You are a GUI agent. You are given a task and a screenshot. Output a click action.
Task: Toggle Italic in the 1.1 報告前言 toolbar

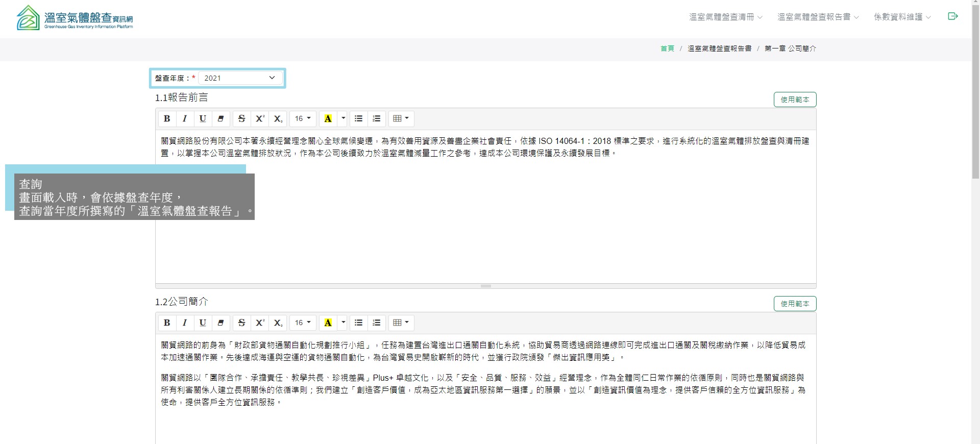click(185, 118)
